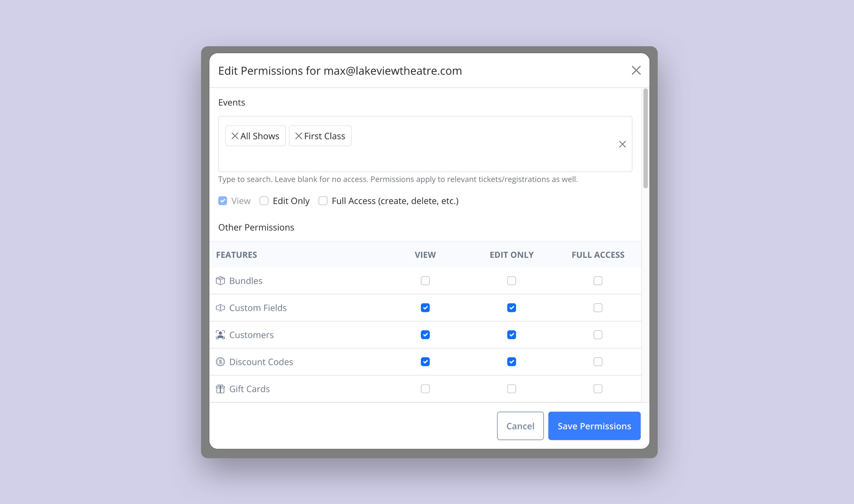Click the Discount Codes row label
854x504 pixels.
point(261,362)
